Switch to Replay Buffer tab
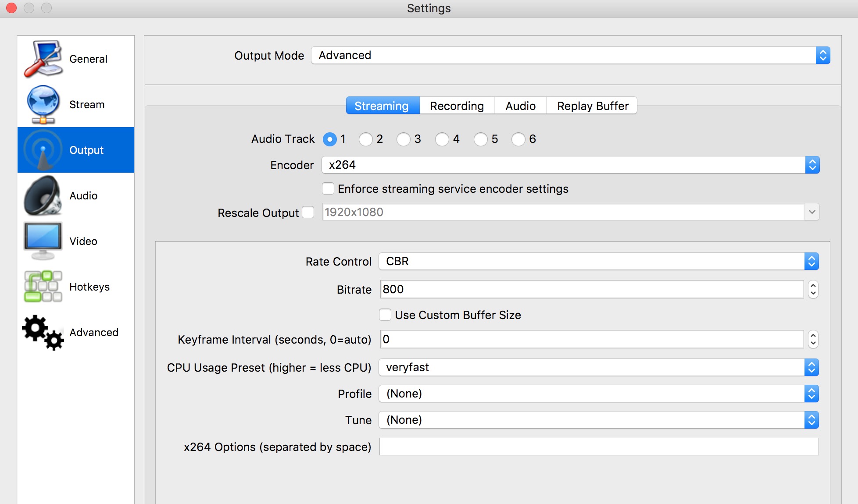The height and width of the screenshot is (504, 858). coord(594,106)
